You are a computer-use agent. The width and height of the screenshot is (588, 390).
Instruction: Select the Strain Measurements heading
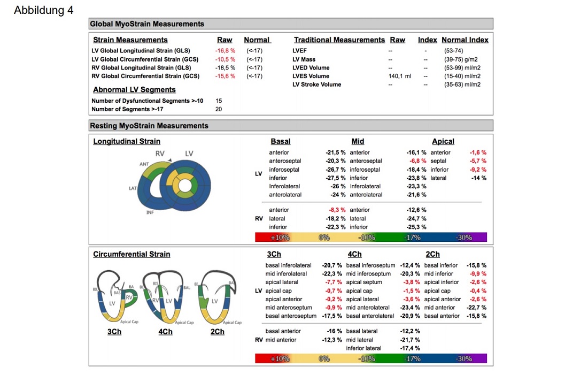pos(130,40)
